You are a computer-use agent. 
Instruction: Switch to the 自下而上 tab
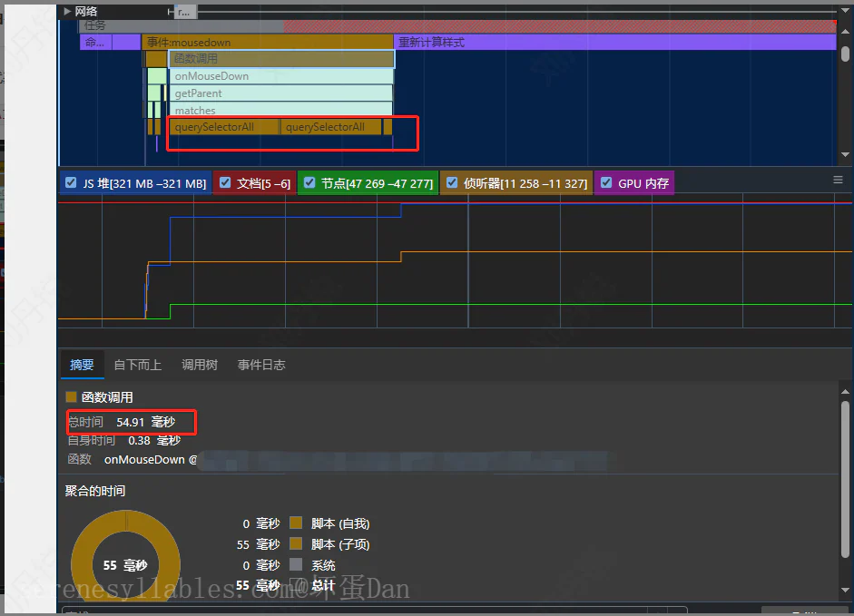click(x=138, y=365)
